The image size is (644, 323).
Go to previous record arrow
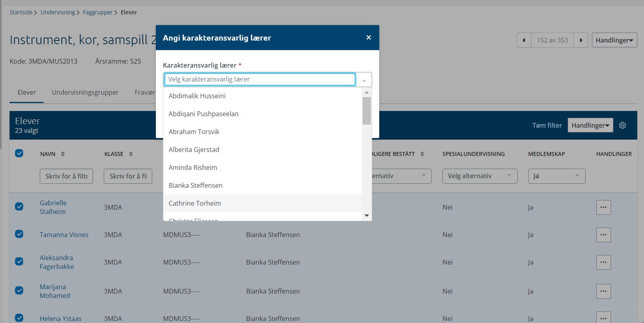click(524, 40)
